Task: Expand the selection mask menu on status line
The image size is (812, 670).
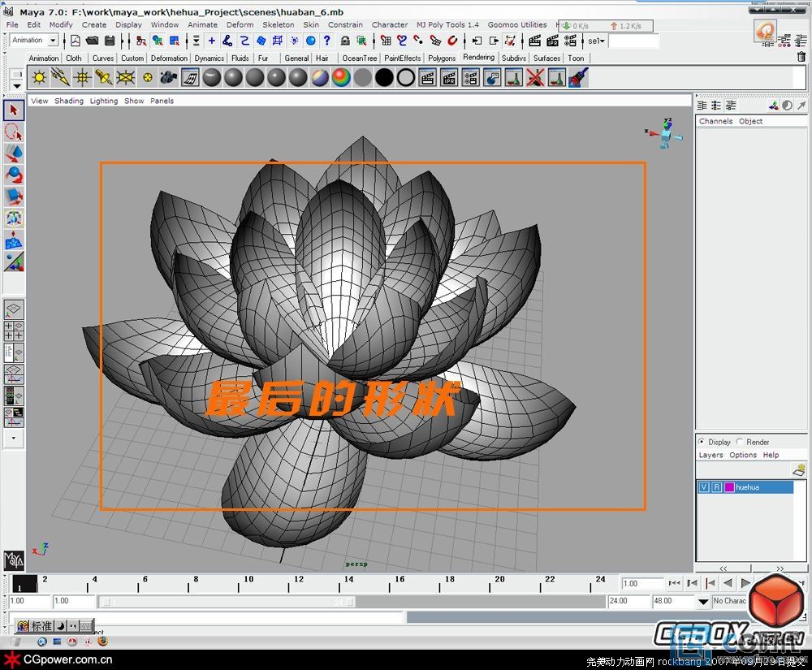Action: [x=197, y=41]
